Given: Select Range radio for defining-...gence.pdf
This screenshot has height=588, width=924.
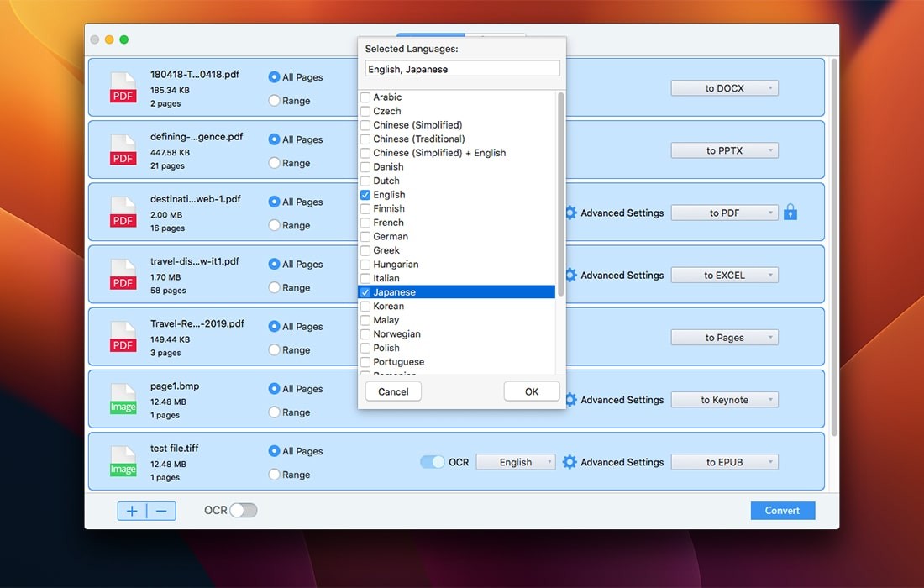Looking at the screenshot, I should coord(274,163).
